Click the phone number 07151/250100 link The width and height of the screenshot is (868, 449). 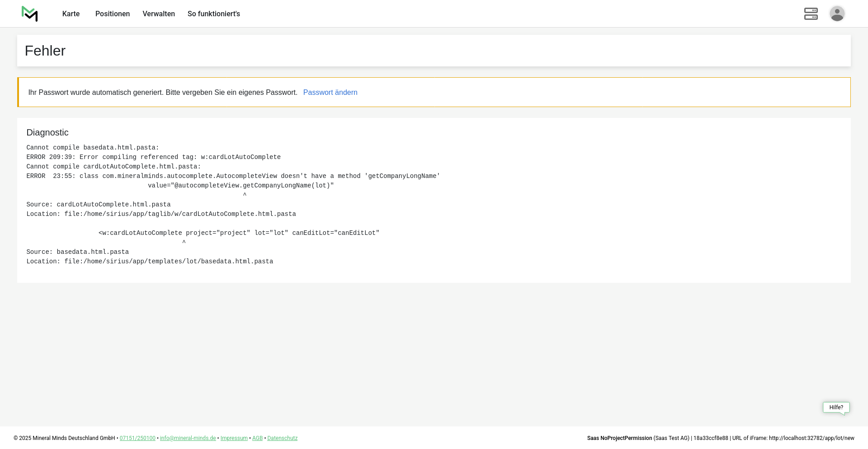[137, 438]
